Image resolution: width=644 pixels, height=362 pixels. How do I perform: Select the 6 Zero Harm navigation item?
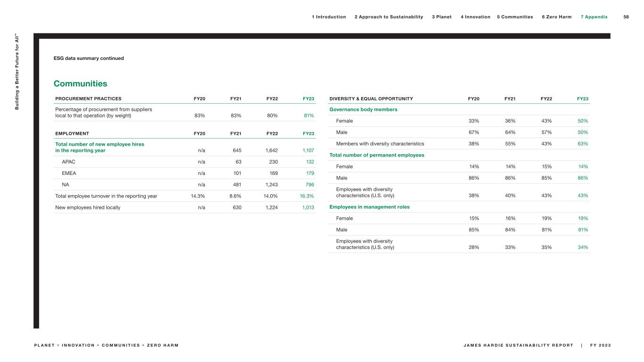[556, 17]
